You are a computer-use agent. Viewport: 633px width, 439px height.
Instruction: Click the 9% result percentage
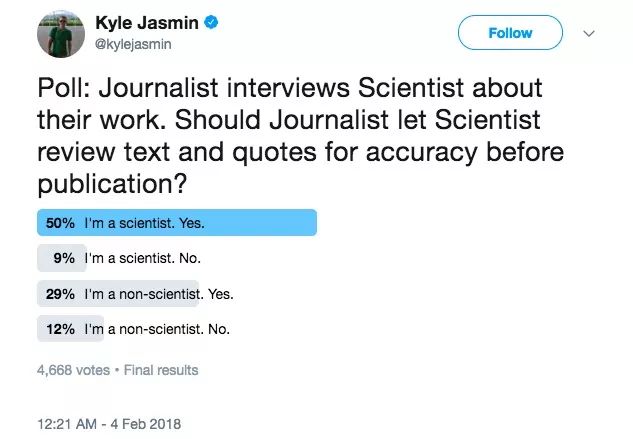[x=66, y=259]
